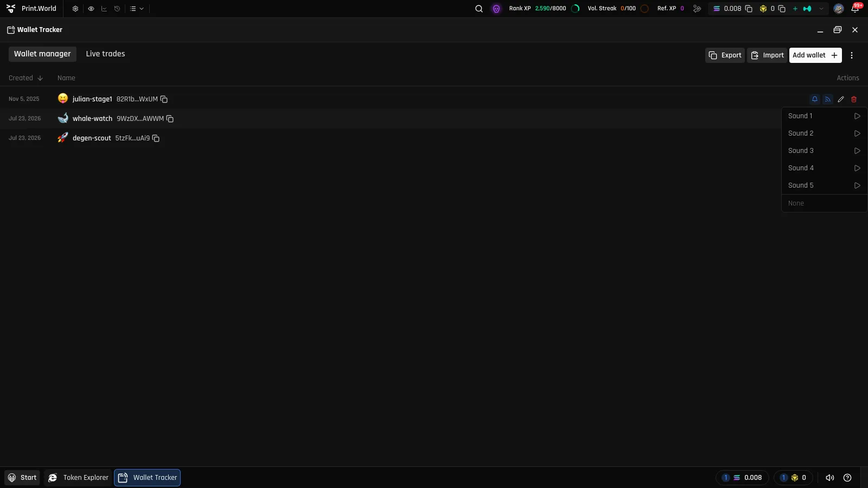
Task: Click the bottom bar BNB balance pill
Action: (x=794, y=478)
